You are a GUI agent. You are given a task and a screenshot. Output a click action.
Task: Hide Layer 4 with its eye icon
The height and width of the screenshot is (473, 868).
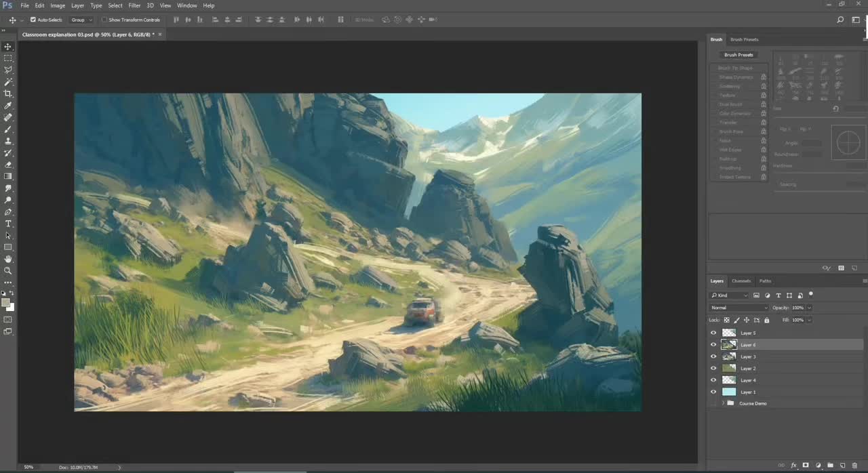tap(713, 380)
